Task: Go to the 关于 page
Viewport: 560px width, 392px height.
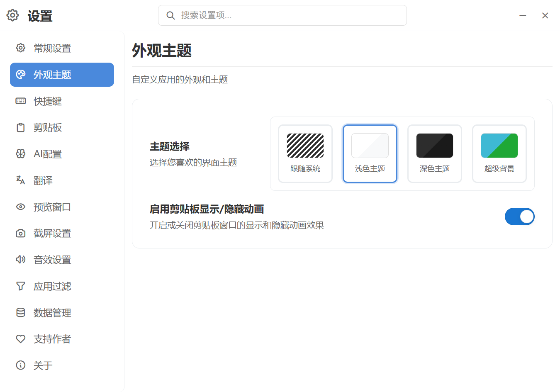Action: click(x=43, y=365)
